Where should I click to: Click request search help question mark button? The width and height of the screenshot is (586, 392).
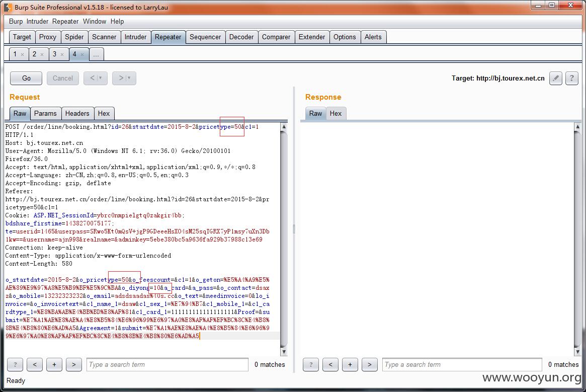tap(15, 364)
